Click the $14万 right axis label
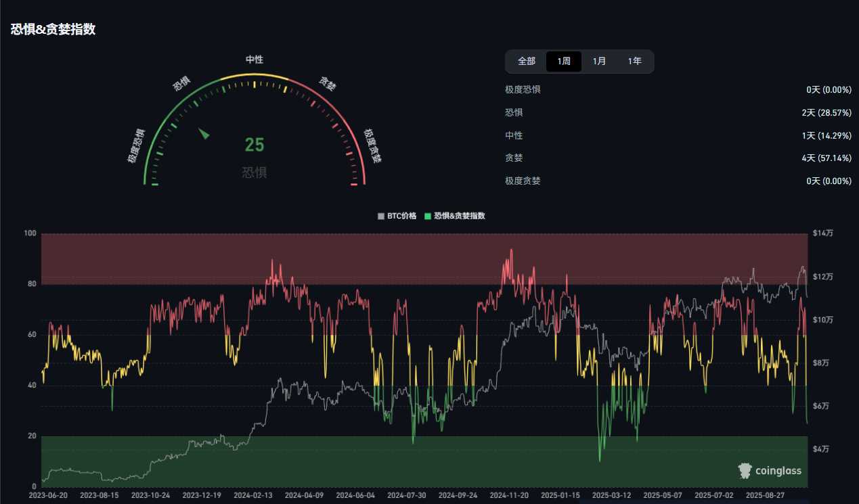859x504 pixels. tap(823, 233)
